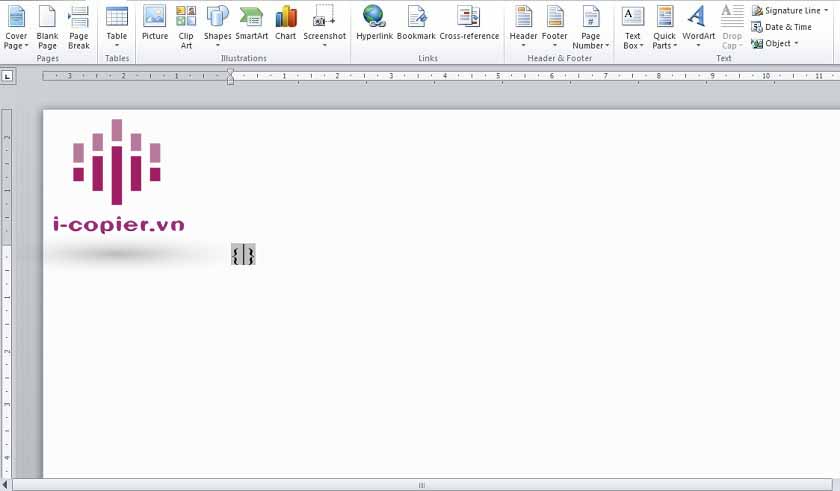
Task: Click the horizontal scrollbar at the bottom
Action: point(421,485)
